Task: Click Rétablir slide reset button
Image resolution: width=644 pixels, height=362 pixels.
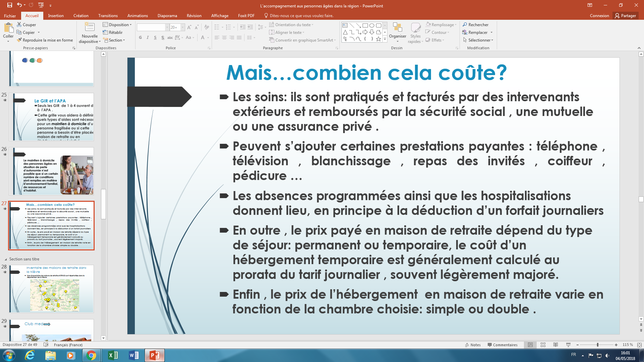Action: coord(113,32)
